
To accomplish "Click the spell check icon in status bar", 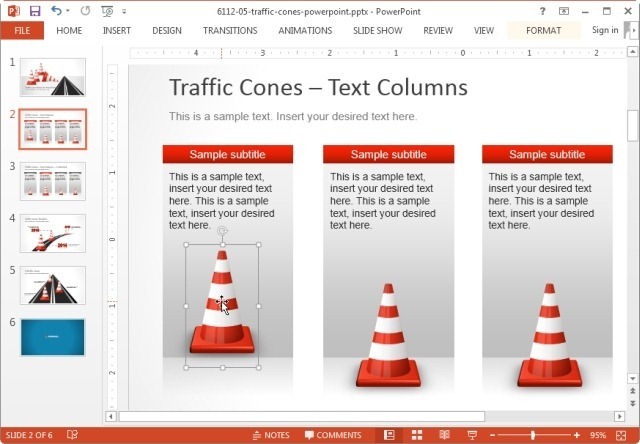I will coord(72,435).
